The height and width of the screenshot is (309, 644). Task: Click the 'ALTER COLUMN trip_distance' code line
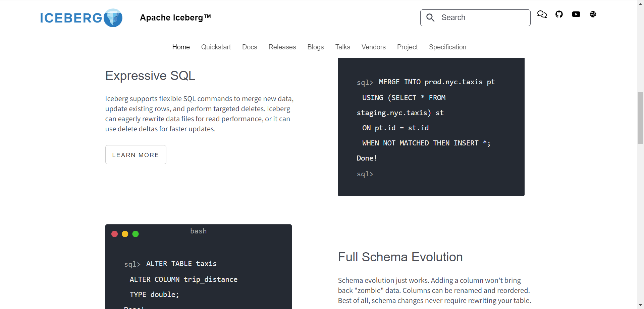point(183,279)
